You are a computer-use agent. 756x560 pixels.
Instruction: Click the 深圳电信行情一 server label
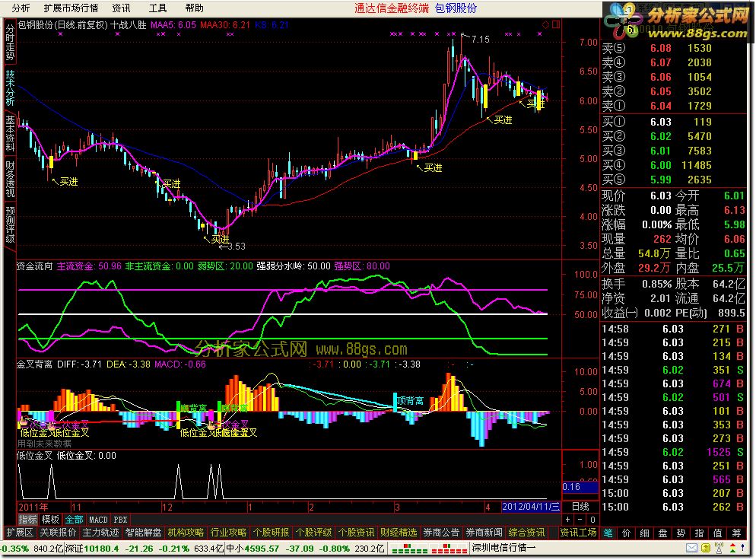click(x=503, y=548)
